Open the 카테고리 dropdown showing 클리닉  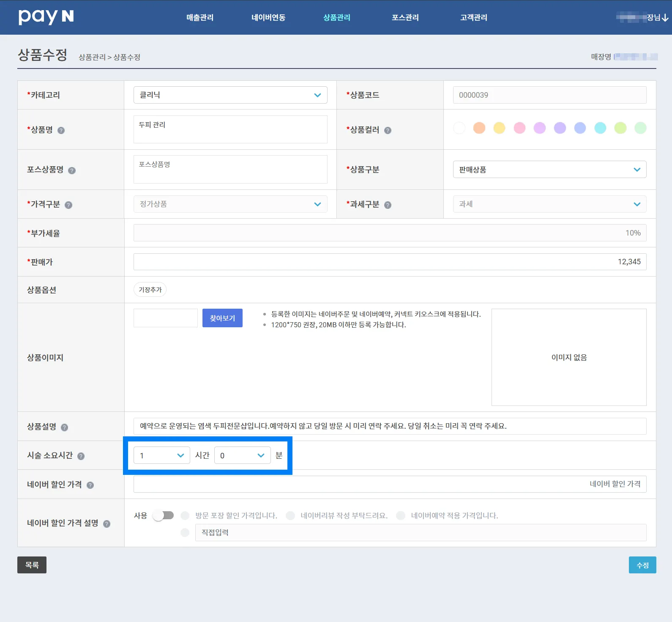coord(230,95)
